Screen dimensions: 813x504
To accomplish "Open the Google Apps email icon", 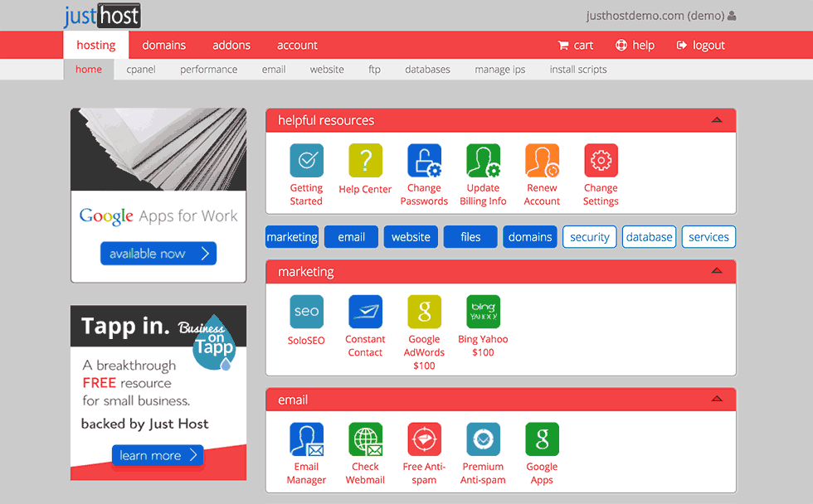I will (542, 439).
